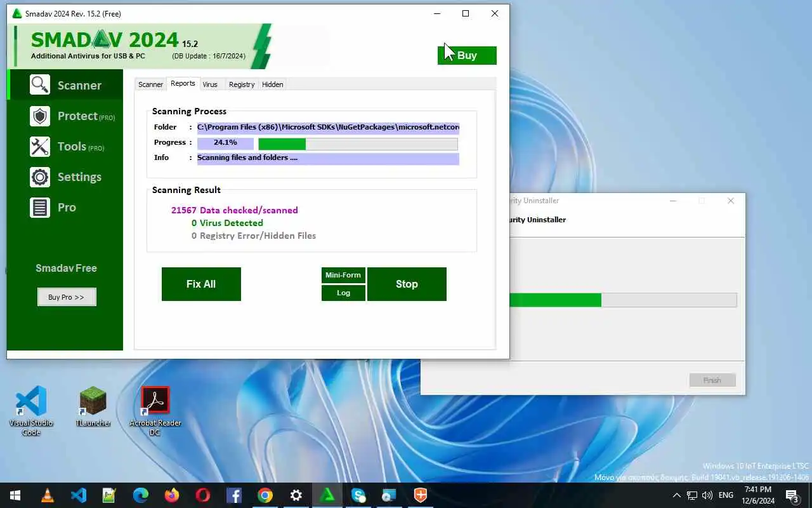This screenshot has height=508, width=812.
Task: Open orange shield security app on taskbar
Action: click(x=420, y=495)
